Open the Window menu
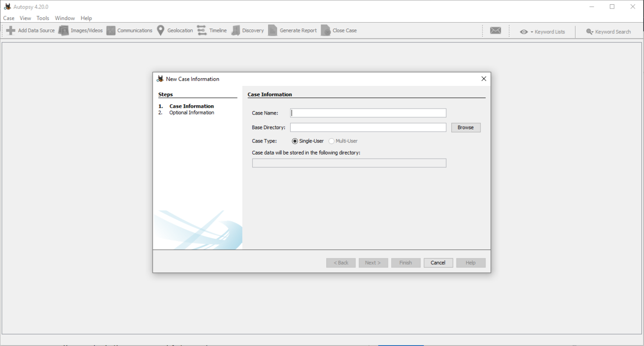The width and height of the screenshot is (644, 346). (x=65, y=18)
